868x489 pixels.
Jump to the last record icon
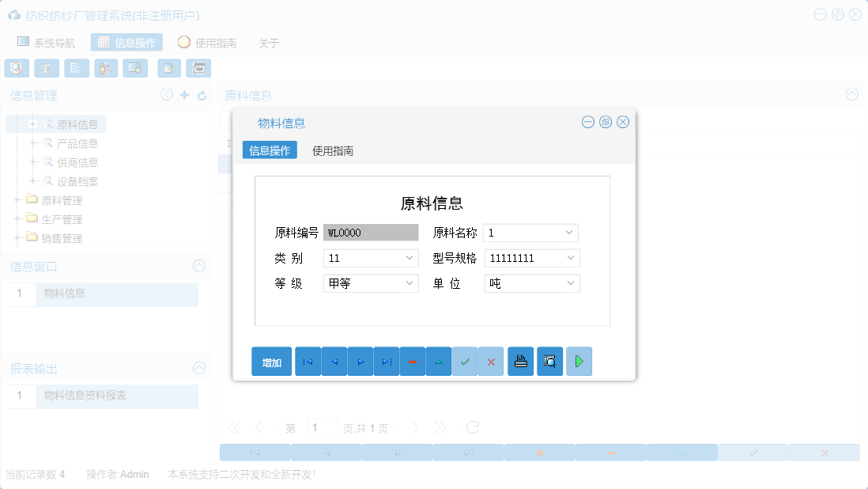point(386,361)
